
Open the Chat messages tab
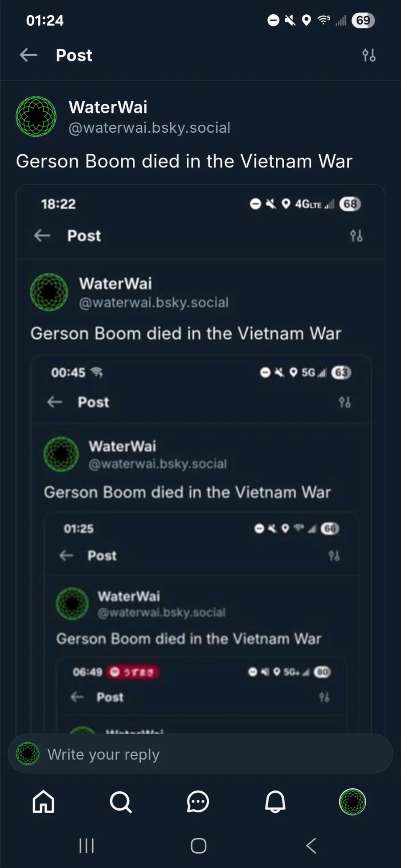198,802
